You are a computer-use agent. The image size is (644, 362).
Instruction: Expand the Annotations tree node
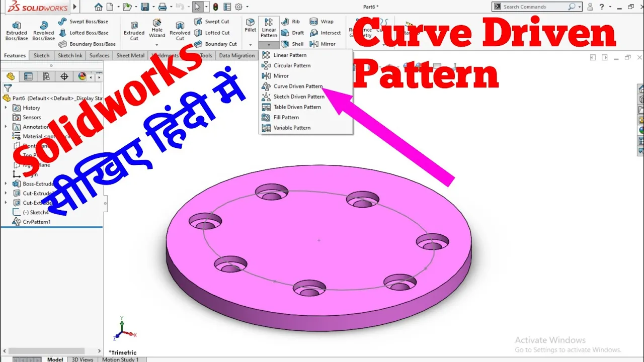point(6,127)
